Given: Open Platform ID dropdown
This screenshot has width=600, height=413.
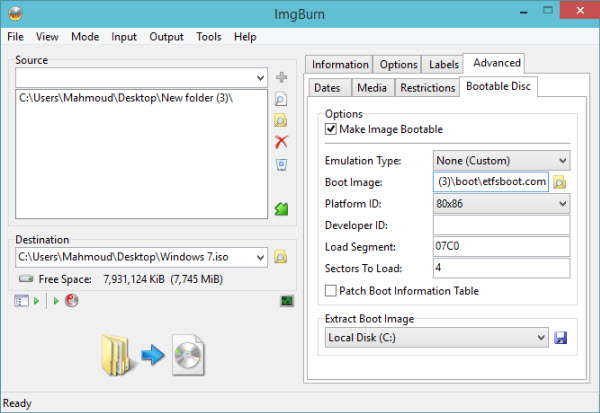Looking at the screenshot, I should [x=501, y=204].
